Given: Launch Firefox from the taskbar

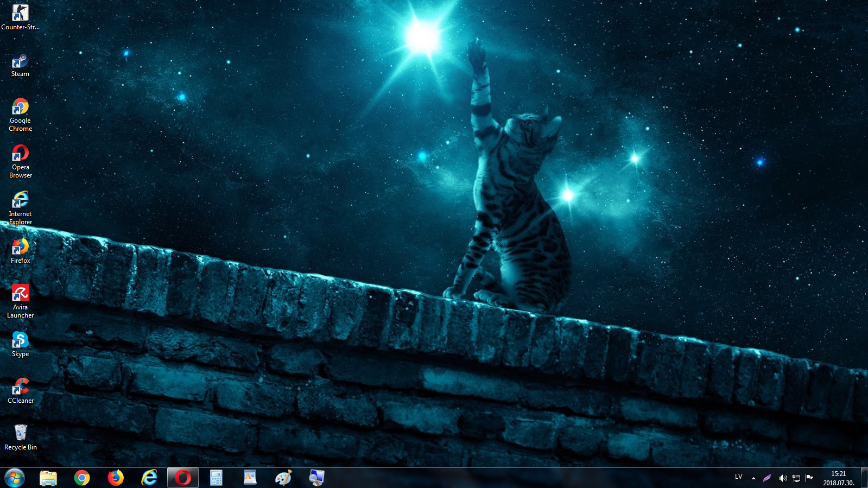Looking at the screenshot, I should click(x=116, y=478).
